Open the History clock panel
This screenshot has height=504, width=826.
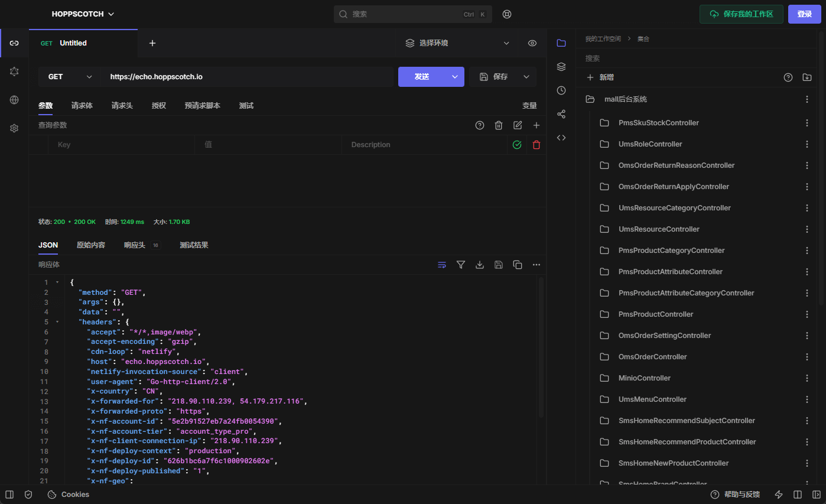[561, 90]
